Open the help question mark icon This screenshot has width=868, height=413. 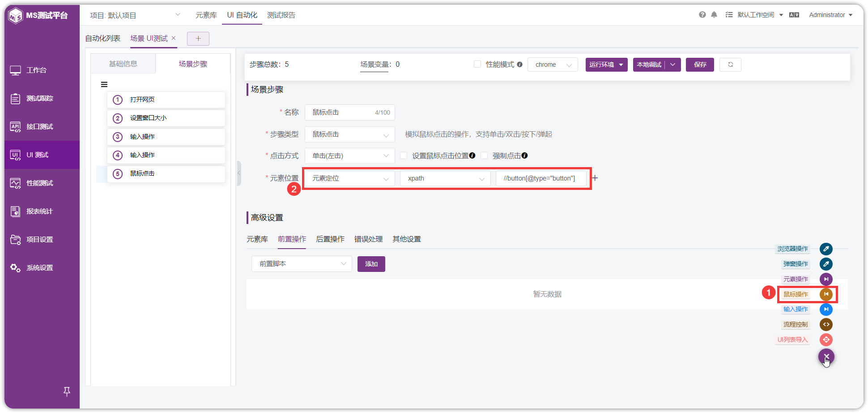pyautogui.click(x=702, y=15)
